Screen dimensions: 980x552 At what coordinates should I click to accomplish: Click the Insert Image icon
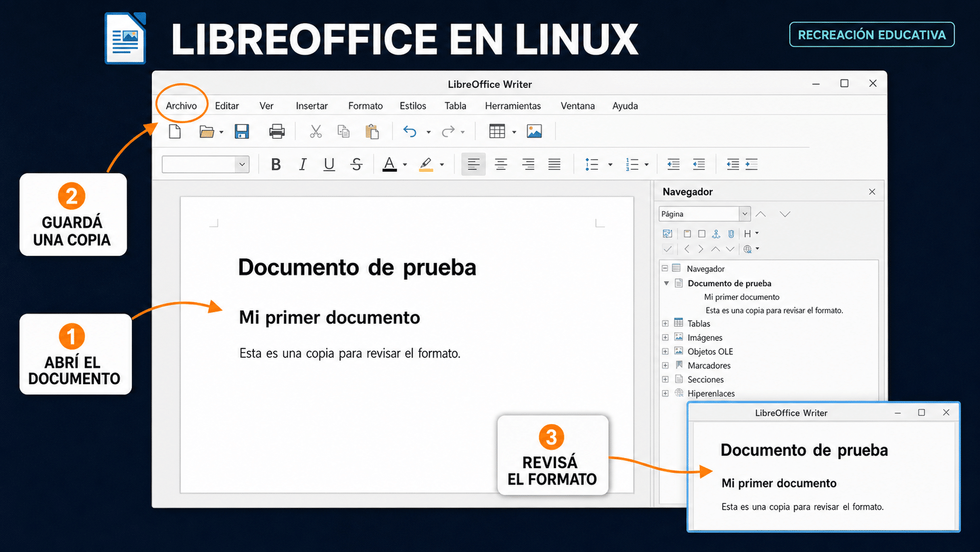tap(535, 131)
